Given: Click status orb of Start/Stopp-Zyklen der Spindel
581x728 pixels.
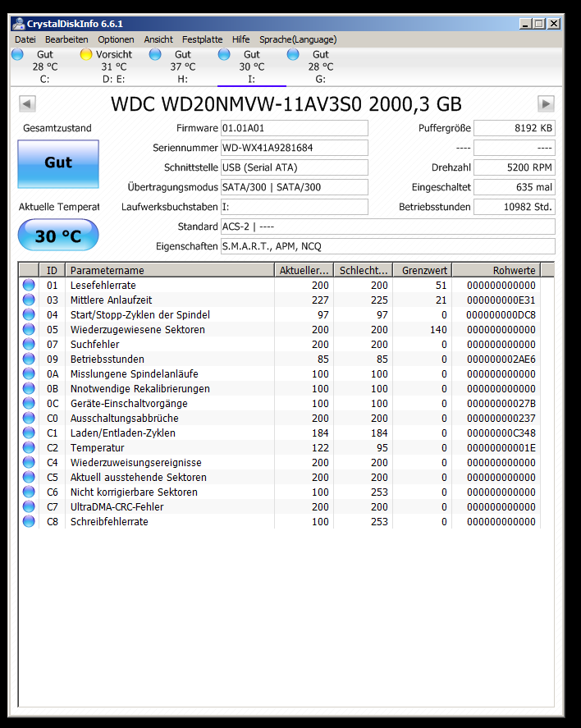Looking at the screenshot, I should [x=29, y=315].
